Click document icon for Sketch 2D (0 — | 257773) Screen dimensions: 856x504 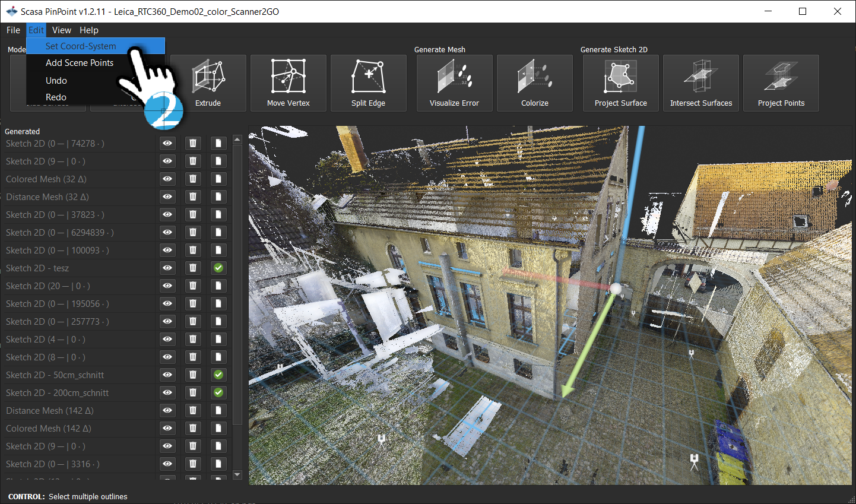tap(218, 321)
